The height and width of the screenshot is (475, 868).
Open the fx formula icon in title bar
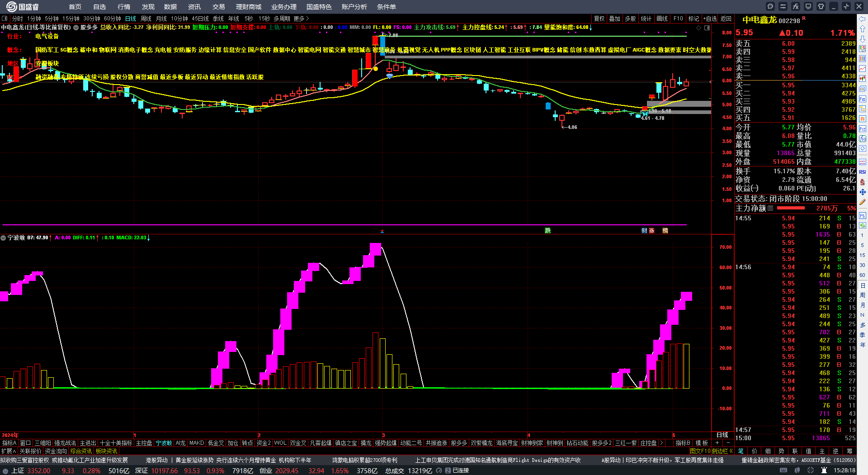pos(796,6)
